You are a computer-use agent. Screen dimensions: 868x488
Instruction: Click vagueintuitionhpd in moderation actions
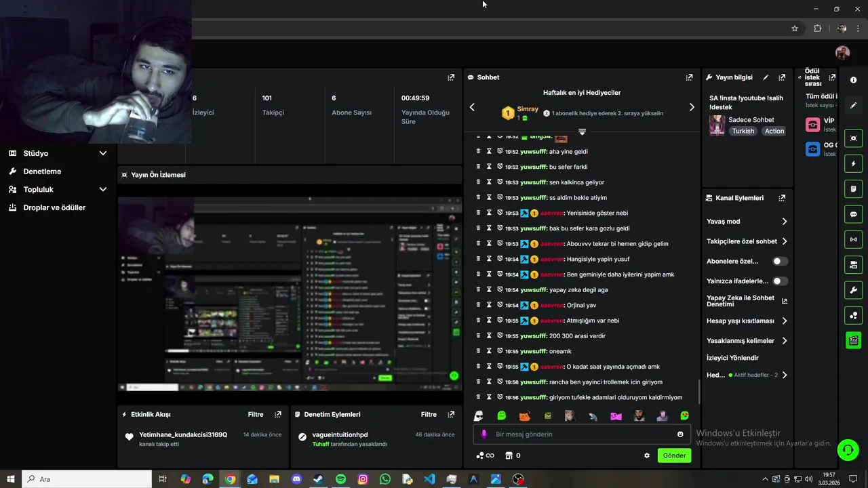coord(340,434)
